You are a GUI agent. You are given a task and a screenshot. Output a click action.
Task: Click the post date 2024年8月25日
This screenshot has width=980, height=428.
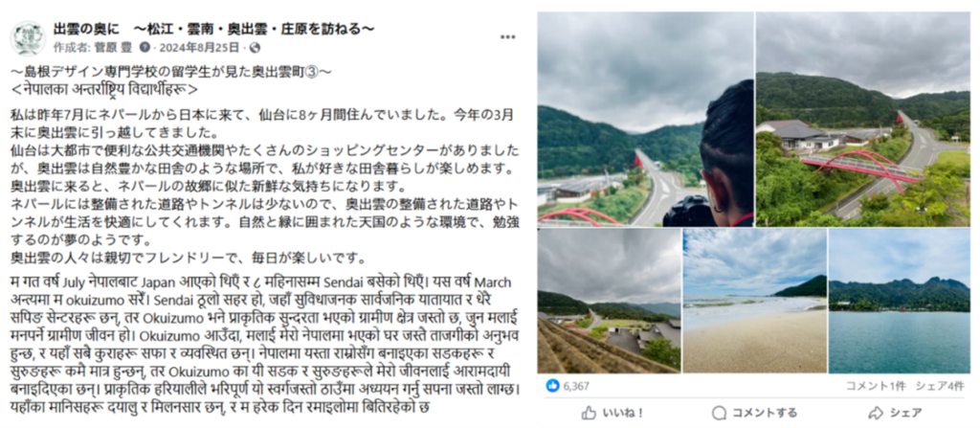[199, 48]
